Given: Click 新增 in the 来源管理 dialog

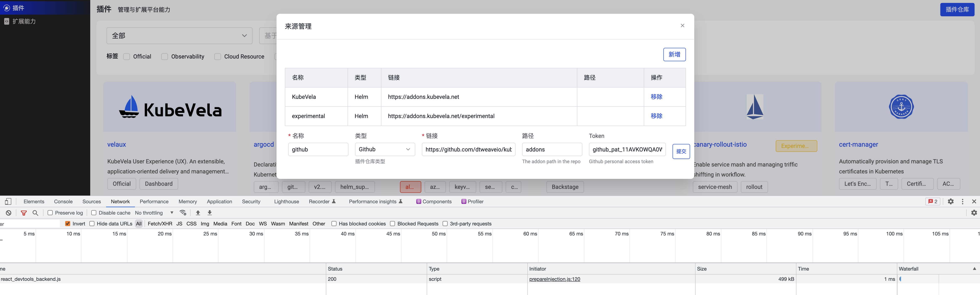Looking at the screenshot, I should (674, 55).
